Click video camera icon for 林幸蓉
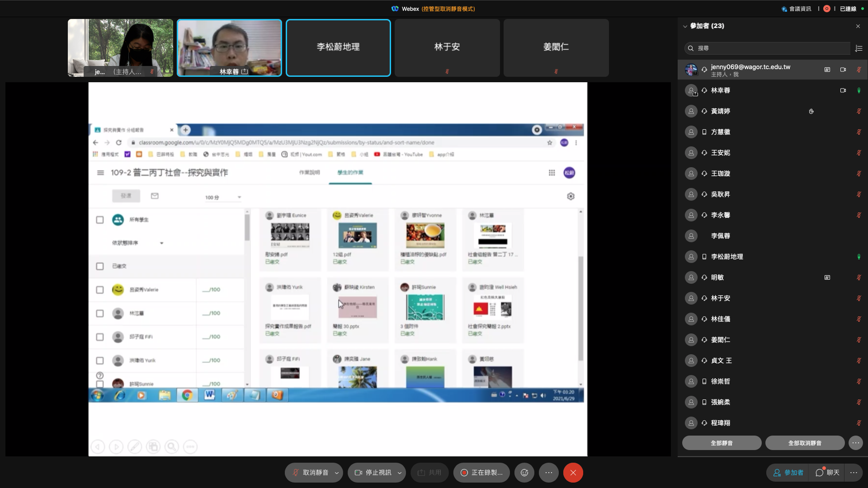Image resolution: width=868 pixels, height=488 pixels. coord(843,90)
